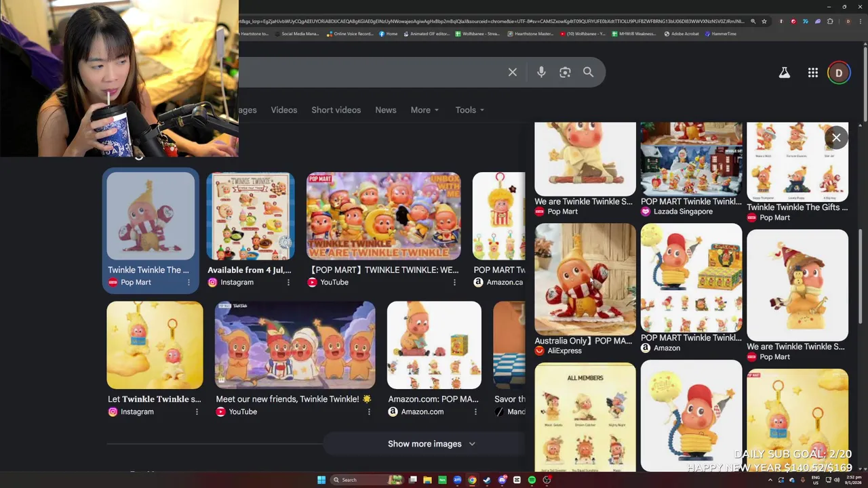Open 'ALL MEMBERS' chart image in side panel
The width and height of the screenshot is (868, 488).
[x=585, y=417]
